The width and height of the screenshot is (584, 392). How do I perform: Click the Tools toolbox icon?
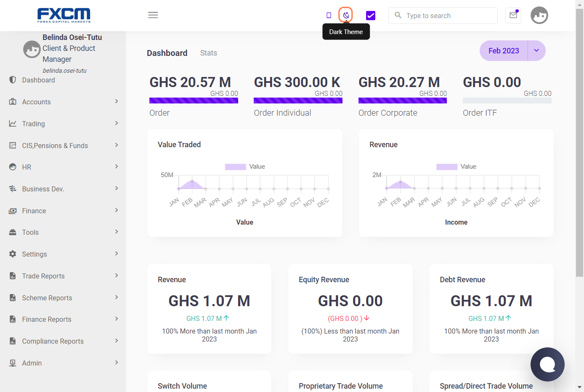13,232
